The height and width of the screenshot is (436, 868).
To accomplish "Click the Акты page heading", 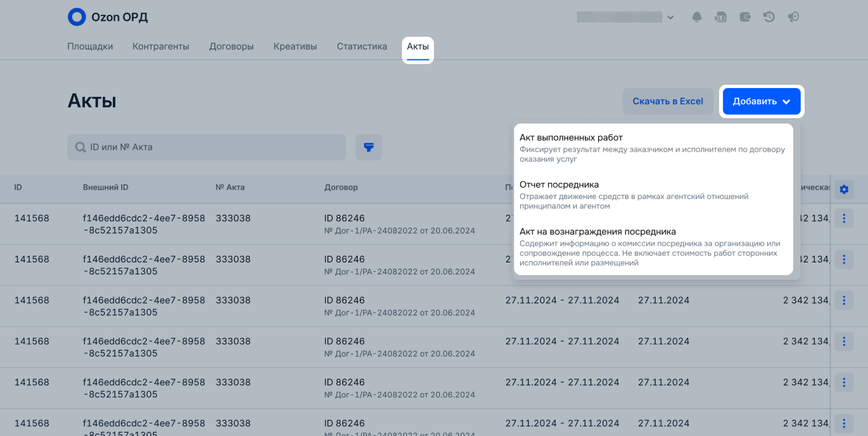I will coord(92,101).
